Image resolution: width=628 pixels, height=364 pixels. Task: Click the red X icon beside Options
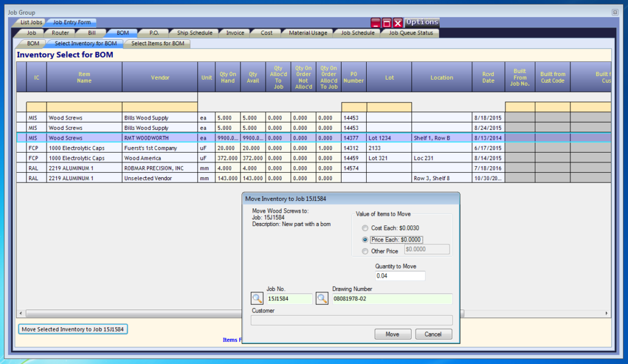point(397,23)
